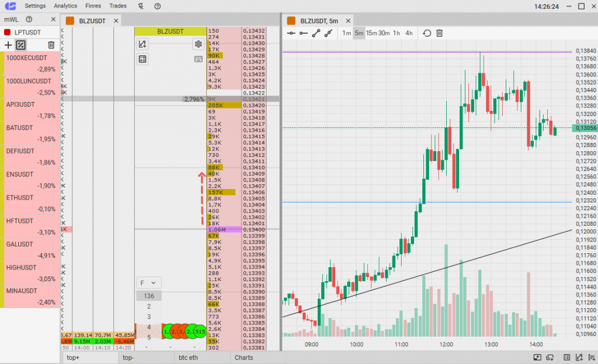Select the trend line drawing tool
598x364 pixels.
316,33
